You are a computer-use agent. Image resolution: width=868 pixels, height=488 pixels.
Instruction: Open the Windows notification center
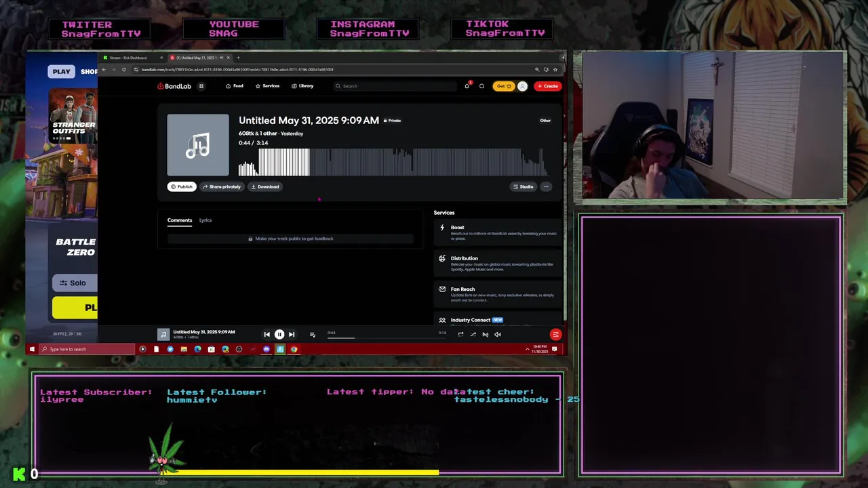555,349
